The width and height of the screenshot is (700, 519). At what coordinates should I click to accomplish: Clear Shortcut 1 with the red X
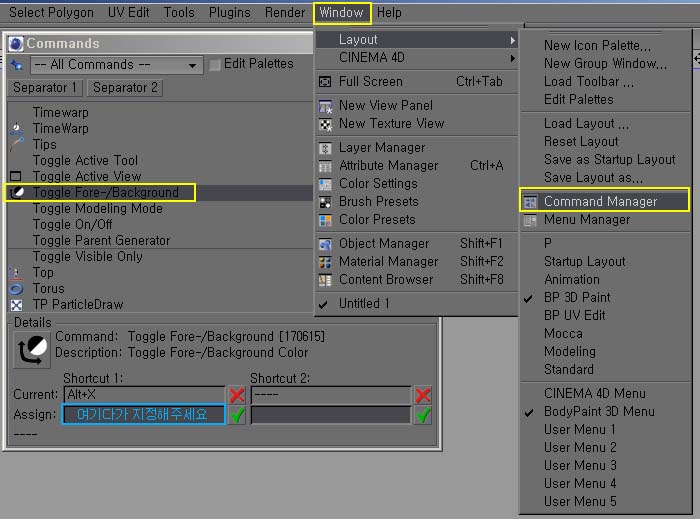click(237, 395)
